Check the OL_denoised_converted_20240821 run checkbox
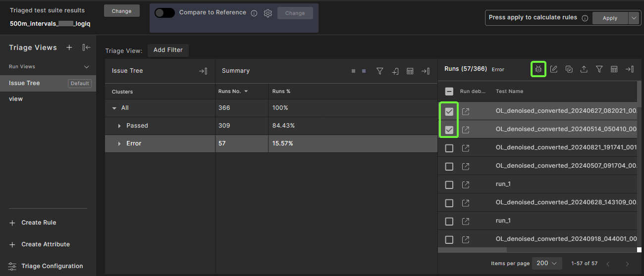This screenshot has height=276, width=644. (449, 148)
